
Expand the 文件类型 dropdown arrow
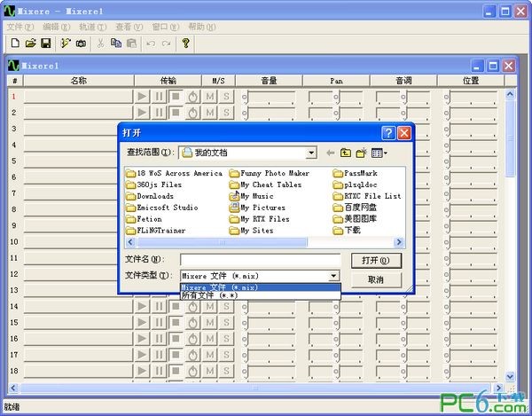click(x=334, y=276)
